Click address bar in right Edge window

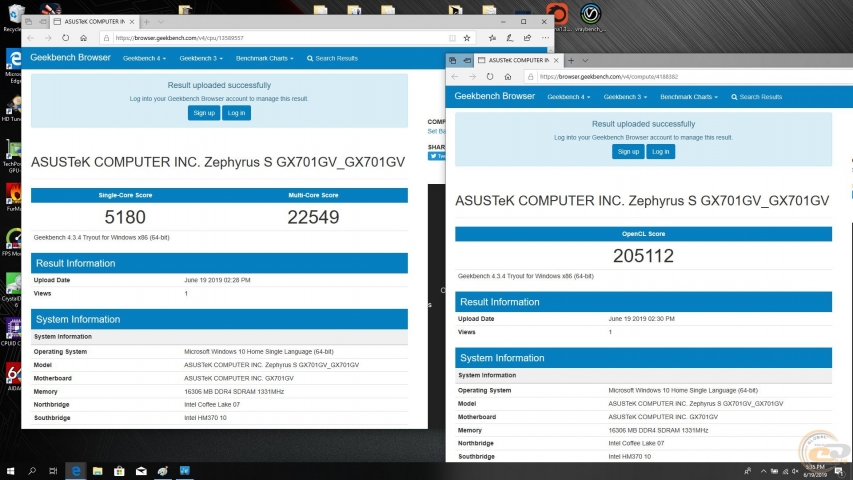point(688,77)
